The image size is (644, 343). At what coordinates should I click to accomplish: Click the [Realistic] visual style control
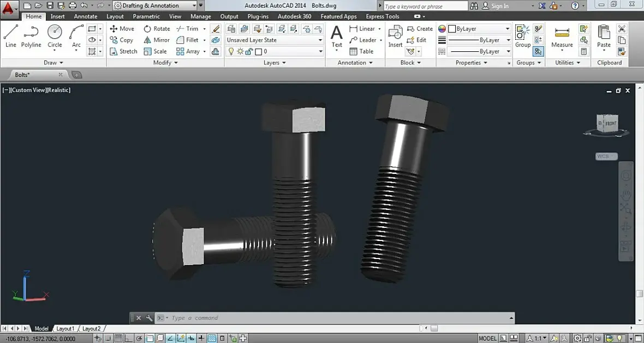(59, 90)
